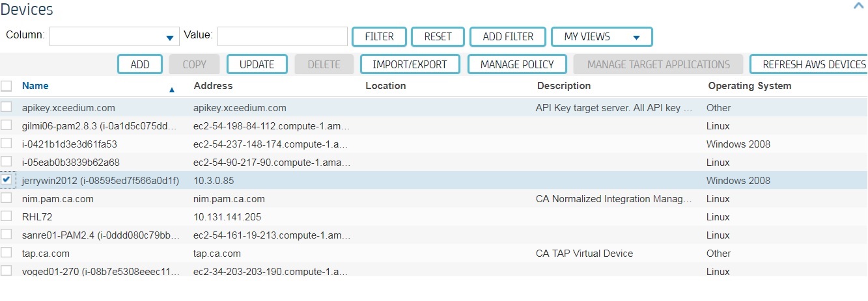Viewport: 868px width, 301px height.
Task: Click the Value input field
Action: pyautogui.click(x=283, y=36)
